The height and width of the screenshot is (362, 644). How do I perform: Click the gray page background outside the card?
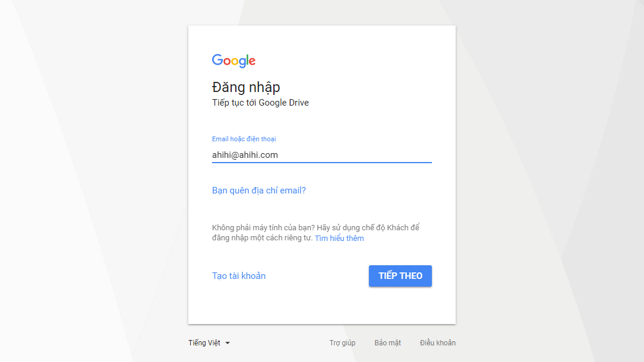pyautogui.click(x=89, y=178)
